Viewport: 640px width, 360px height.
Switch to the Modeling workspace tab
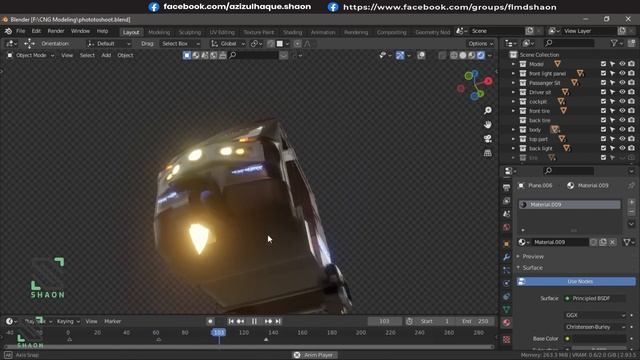[159, 32]
